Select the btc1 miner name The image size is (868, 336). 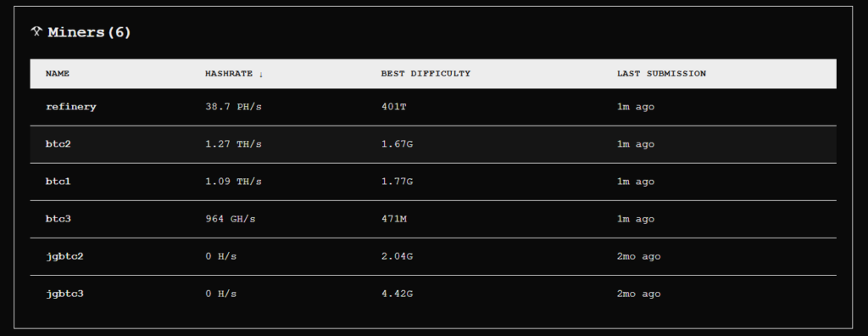pyautogui.click(x=58, y=182)
